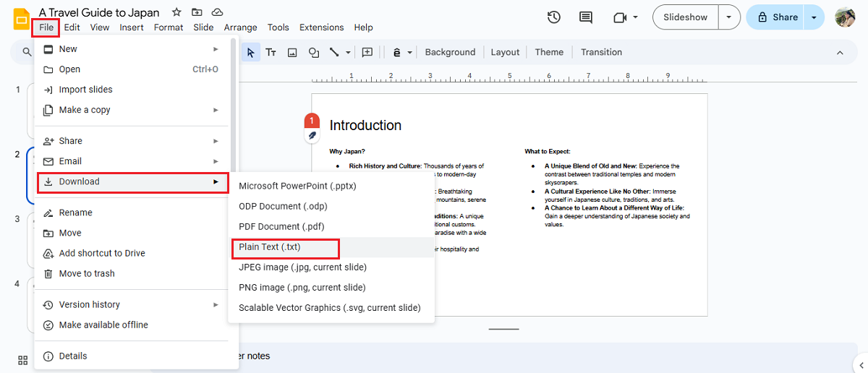Expand the Slideshow dropdown arrow
This screenshot has width=868, height=373.
click(x=729, y=17)
